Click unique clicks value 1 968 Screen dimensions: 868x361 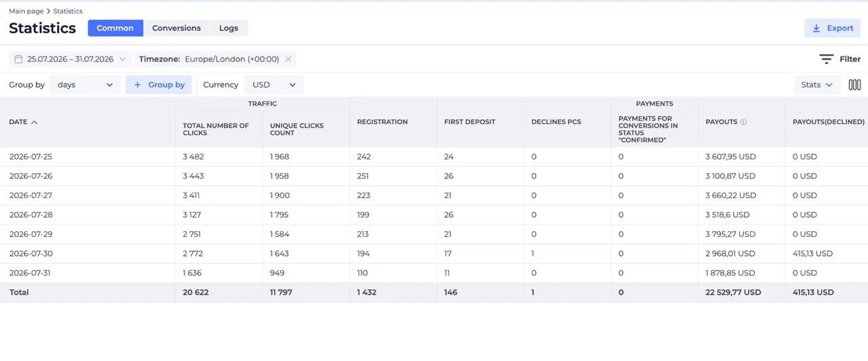click(x=279, y=157)
